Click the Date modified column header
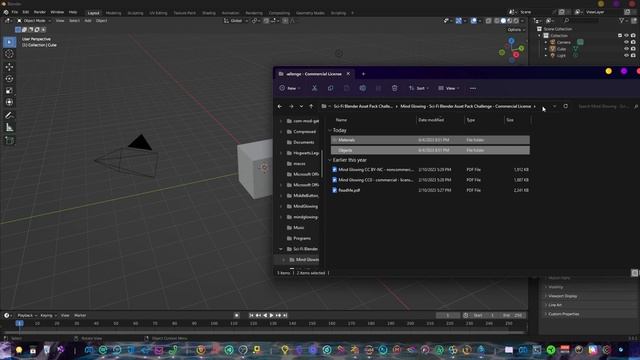Viewport: 640px width, 360px height. coord(431,120)
